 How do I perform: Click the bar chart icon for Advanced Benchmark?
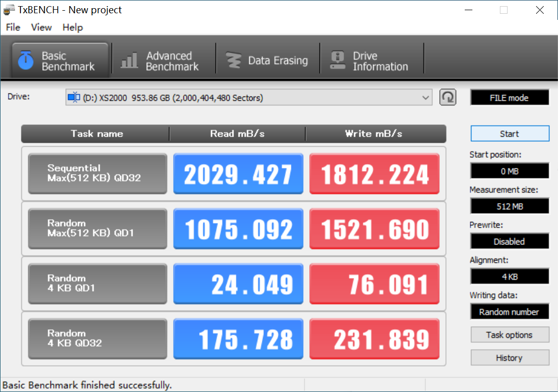click(129, 59)
